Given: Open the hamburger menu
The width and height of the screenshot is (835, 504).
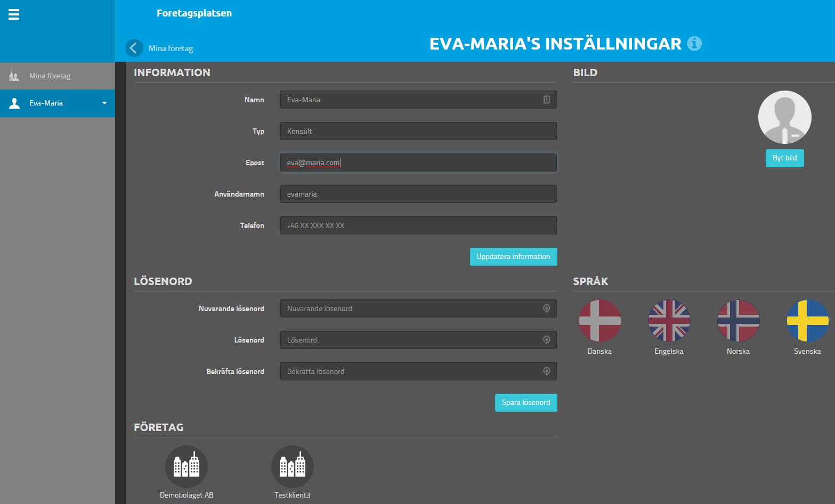Looking at the screenshot, I should coord(14,14).
